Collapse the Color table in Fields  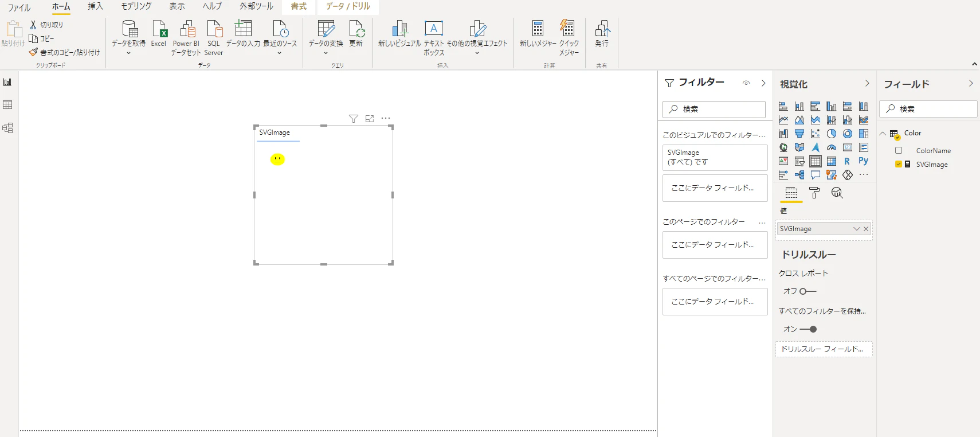click(x=883, y=134)
